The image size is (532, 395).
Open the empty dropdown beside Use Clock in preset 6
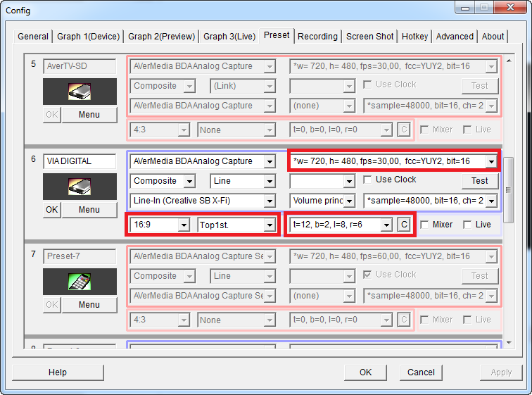(x=322, y=181)
